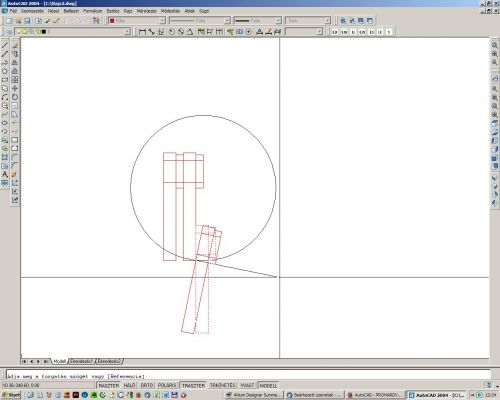Image resolution: width=500 pixels, height=400 pixels.
Task: Switch to the Elrendezés1 layout tab
Action: (x=81, y=361)
